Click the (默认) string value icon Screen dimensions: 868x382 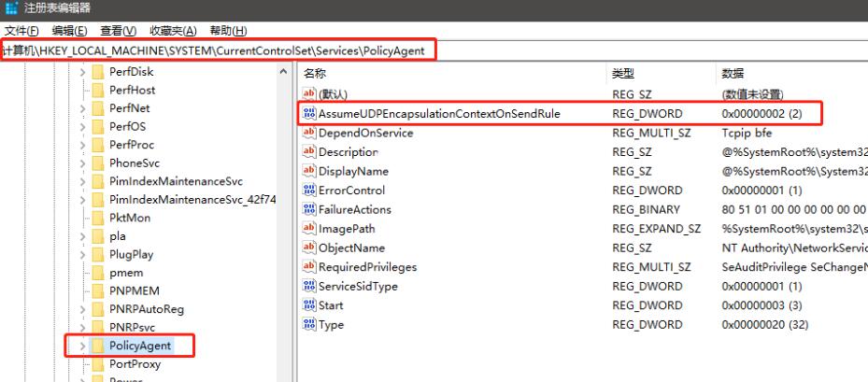(309, 94)
